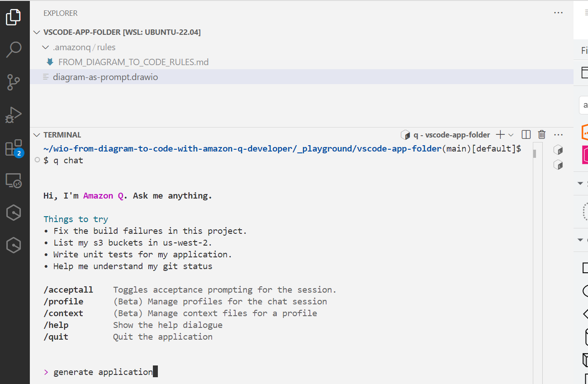Open the Search view in the activity bar
The width and height of the screenshot is (588, 384).
click(14, 50)
